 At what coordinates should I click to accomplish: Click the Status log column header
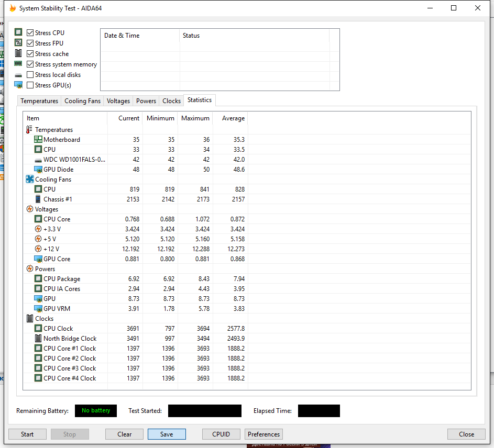254,36
